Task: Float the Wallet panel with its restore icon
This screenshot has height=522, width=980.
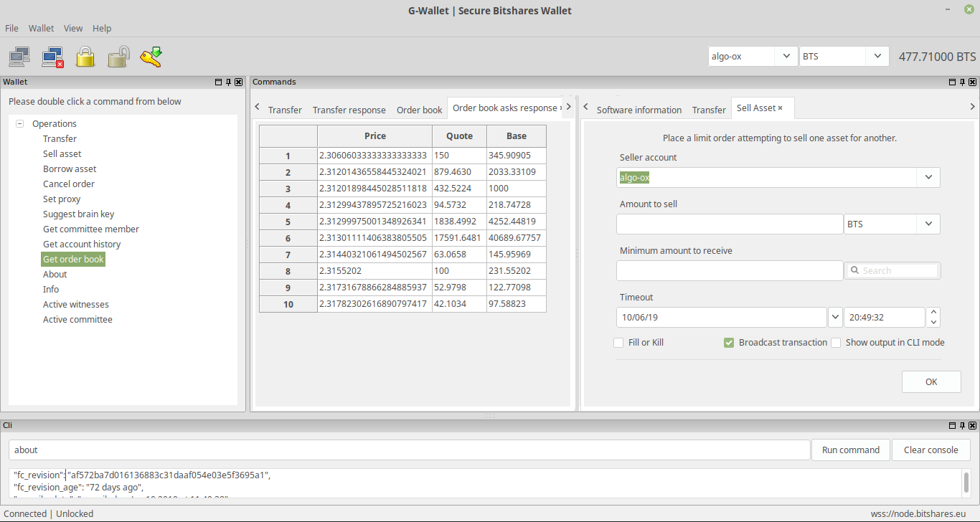Action: (219, 82)
